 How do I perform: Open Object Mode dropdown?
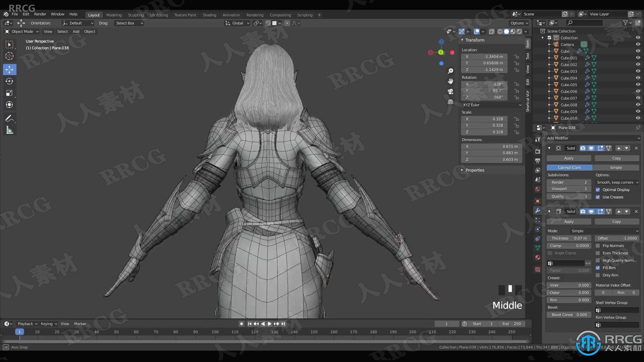point(22,32)
